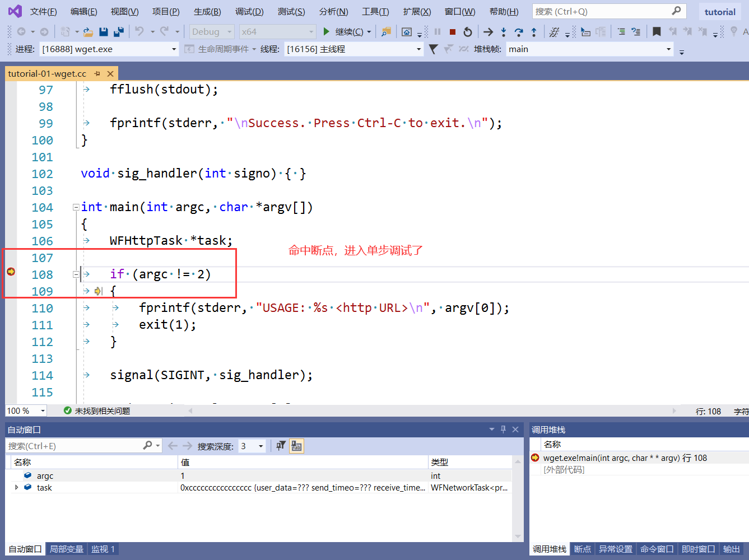Click the Visual Studio logo icon
This screenshot has height=560, width=749.
15,11
